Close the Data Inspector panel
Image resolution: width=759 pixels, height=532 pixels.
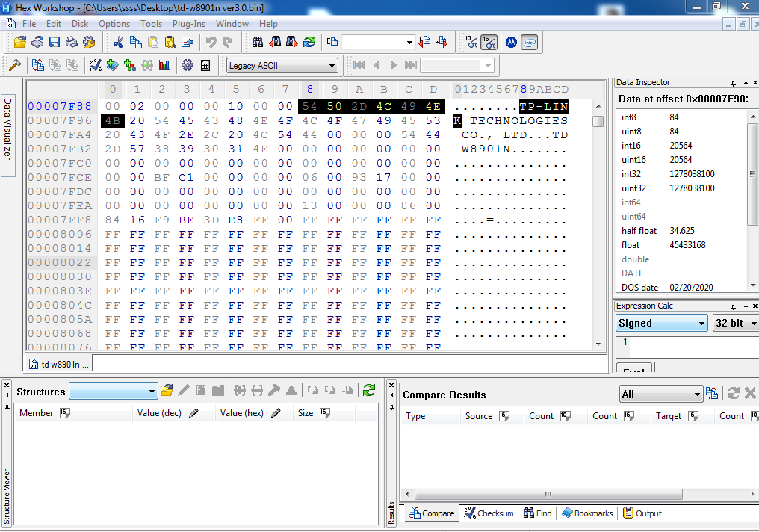(755, 83)
